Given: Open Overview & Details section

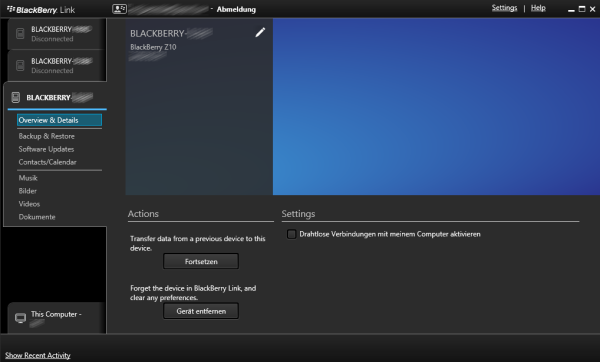Looking at the screenshot, I should tap(59, 120).
